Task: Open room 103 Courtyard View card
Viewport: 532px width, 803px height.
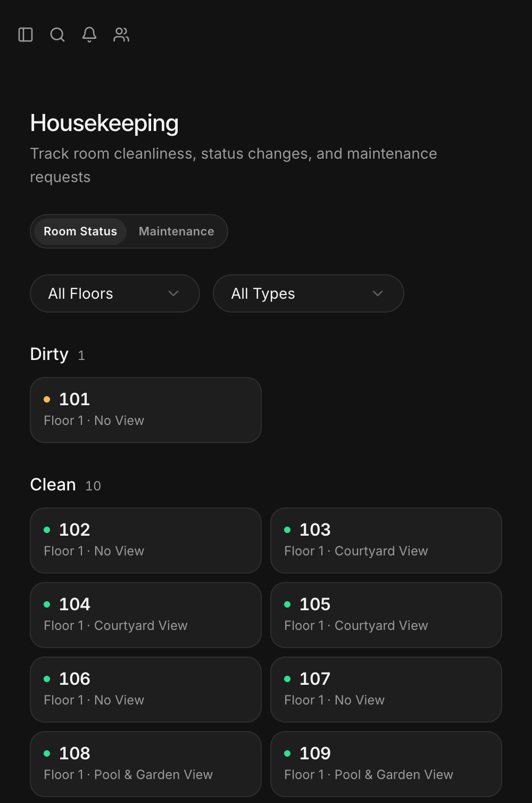Action: coord(386,540)
